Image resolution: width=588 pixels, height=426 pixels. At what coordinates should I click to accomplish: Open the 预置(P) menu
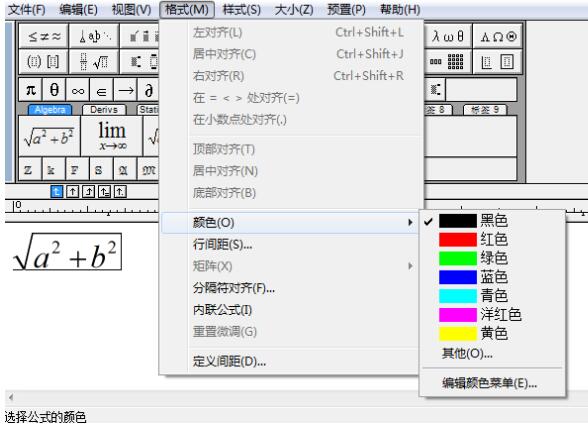[346, 9]
